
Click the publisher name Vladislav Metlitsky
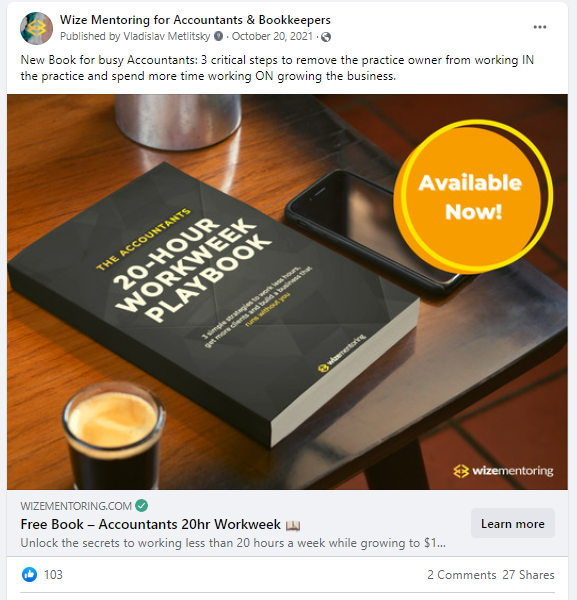click(x=167, y=36)
